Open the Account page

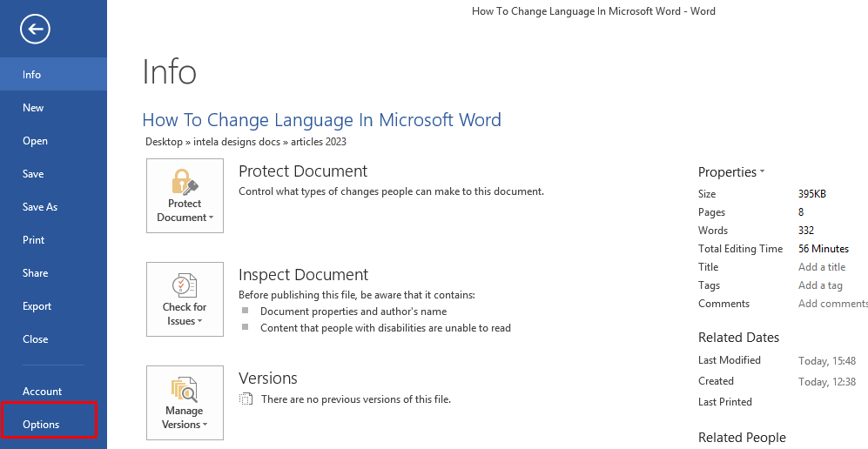pyautogui.click(x=53, y=392)
